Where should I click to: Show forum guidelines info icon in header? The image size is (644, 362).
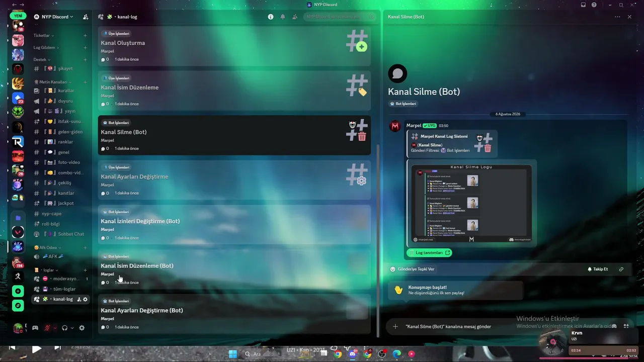pos(271,17)
